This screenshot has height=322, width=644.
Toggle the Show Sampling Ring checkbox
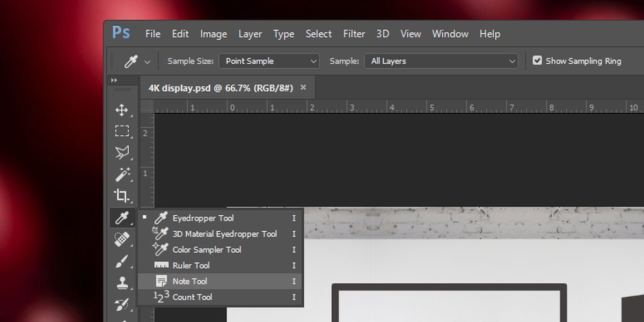tap(537, 61)
